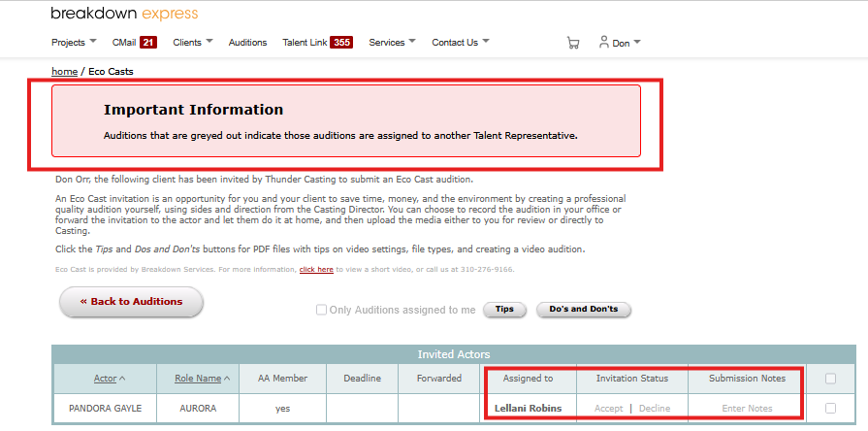Image resolution: width=868 pixels, height=431 pixels.
Task: Expand the Contact Us dropdown arrow
Action: [486, 41]
